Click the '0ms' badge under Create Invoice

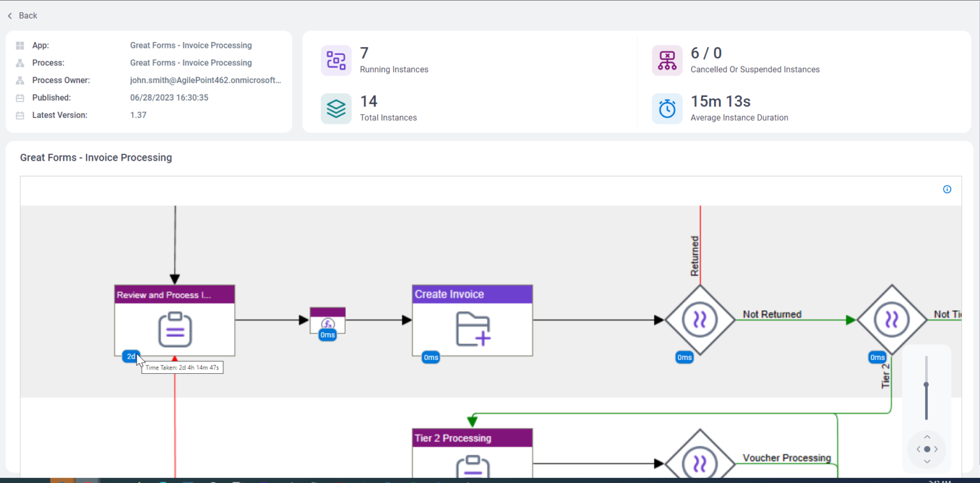[x=431, y=357]
